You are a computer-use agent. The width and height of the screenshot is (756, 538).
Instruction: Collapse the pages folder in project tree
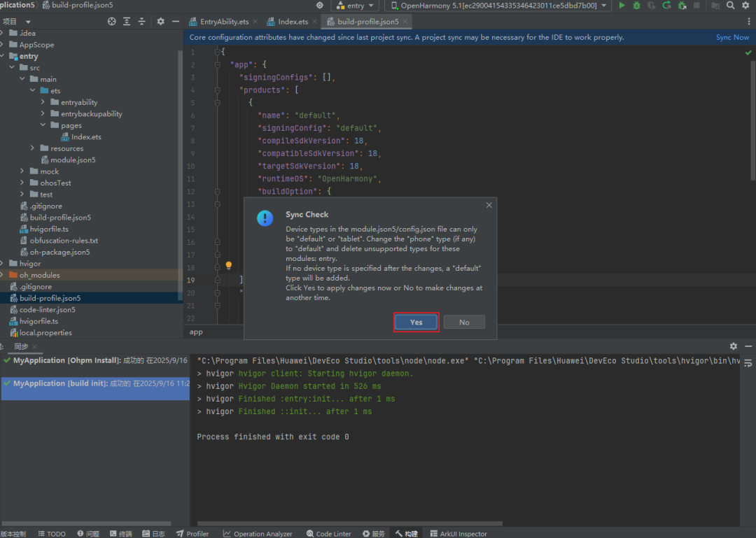[x=43, y=125]
